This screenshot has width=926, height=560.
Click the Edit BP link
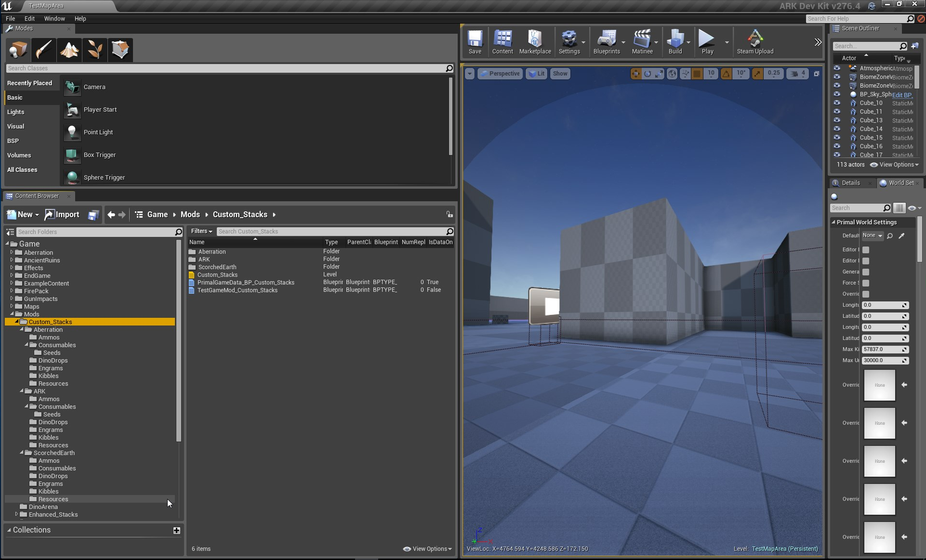[901, 95]
